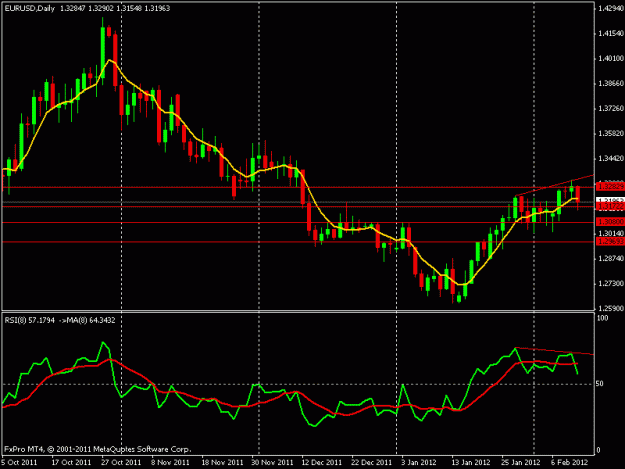The image size is (625, 469).
Task: Click the 27 Oct 2011 date label
Action: (121, 463)
